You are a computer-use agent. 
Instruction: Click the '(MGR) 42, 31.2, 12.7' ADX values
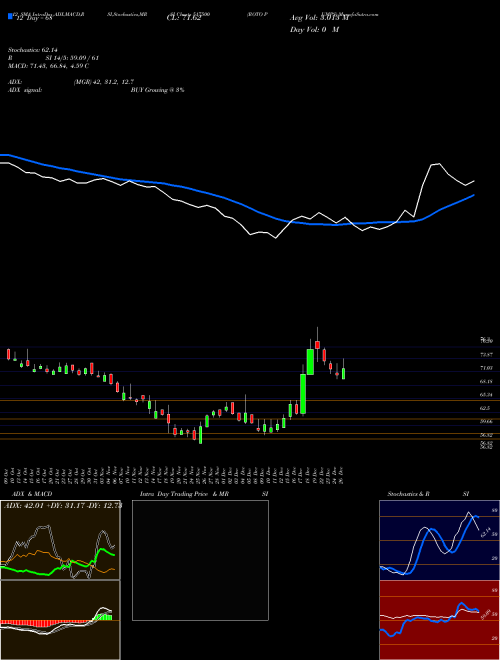[104, 82]
